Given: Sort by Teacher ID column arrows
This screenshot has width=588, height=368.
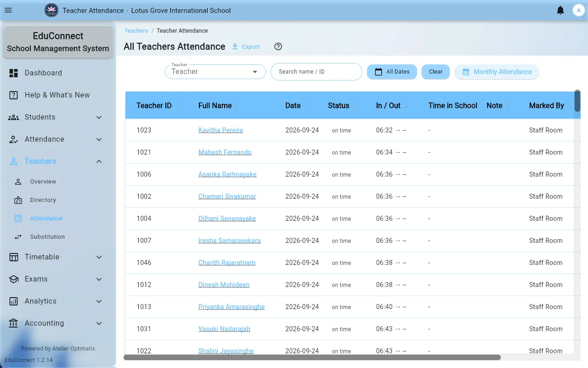Looking at the screenshot, I should tap(177, 105).
